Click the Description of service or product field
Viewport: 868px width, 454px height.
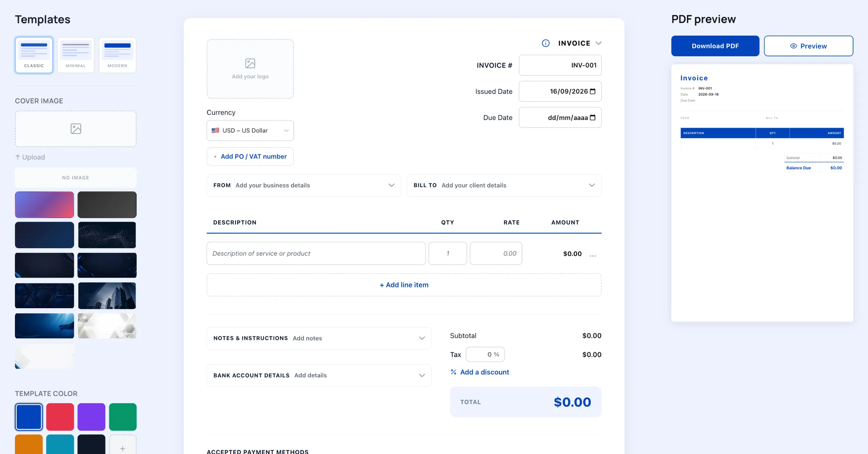(x=316, y=253)
